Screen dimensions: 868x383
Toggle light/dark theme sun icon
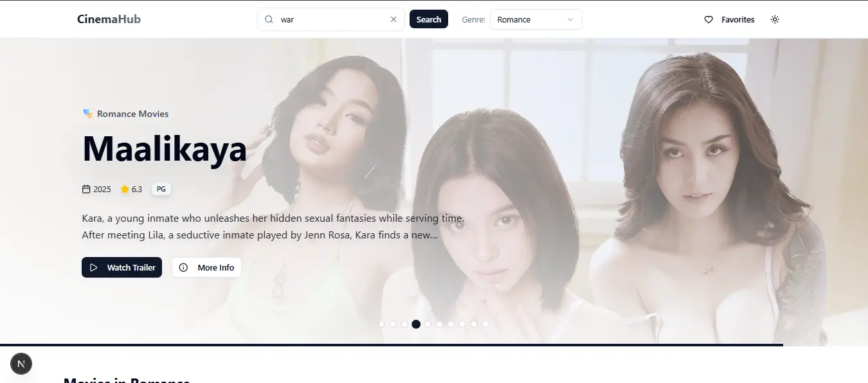[775, 20]
